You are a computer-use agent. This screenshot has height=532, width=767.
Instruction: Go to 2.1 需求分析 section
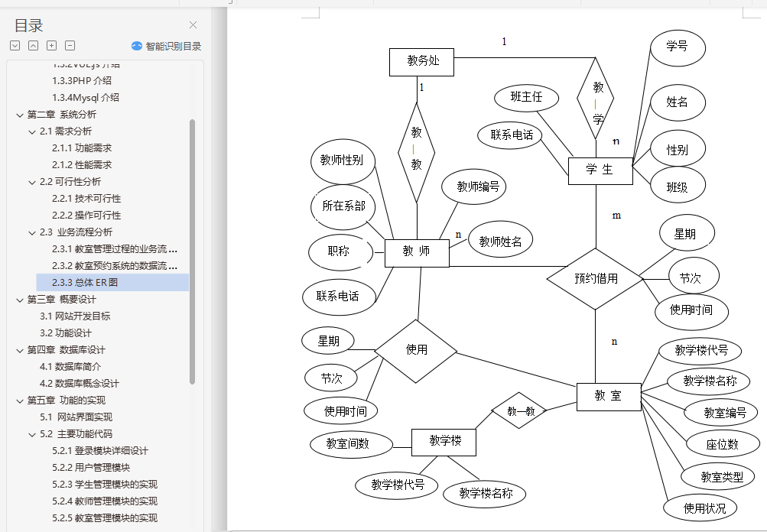click(x=66, y=131)
